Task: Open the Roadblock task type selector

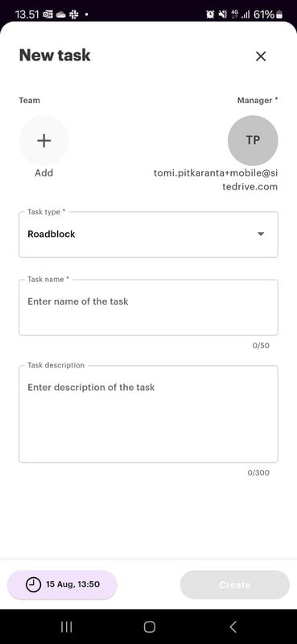Action: coord(148,235)
